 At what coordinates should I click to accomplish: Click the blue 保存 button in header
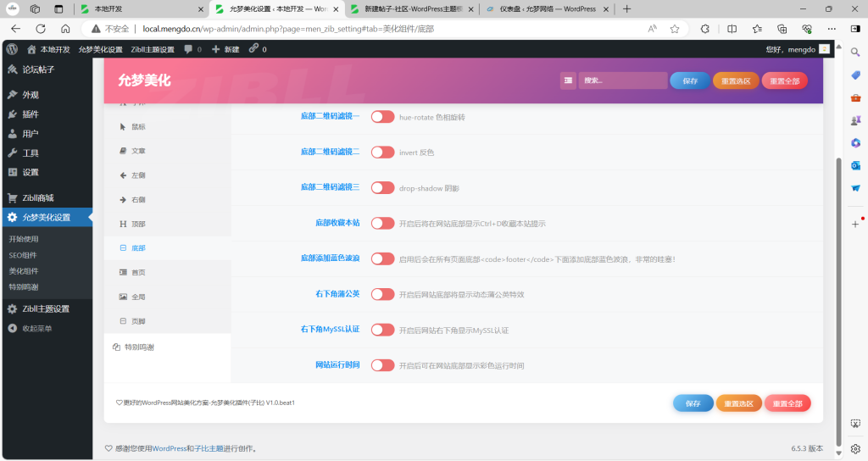tap(689, 81)
